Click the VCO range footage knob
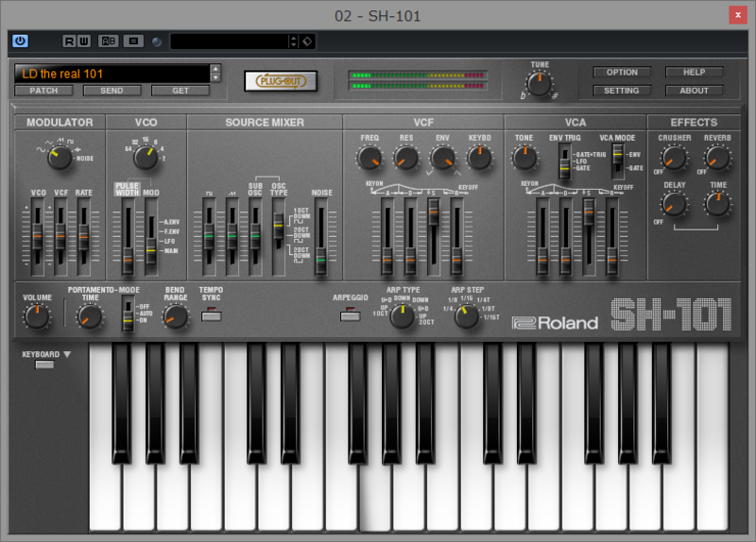Image resolution: width=756 pixels, height=542 pixels. tap(146, 157)
